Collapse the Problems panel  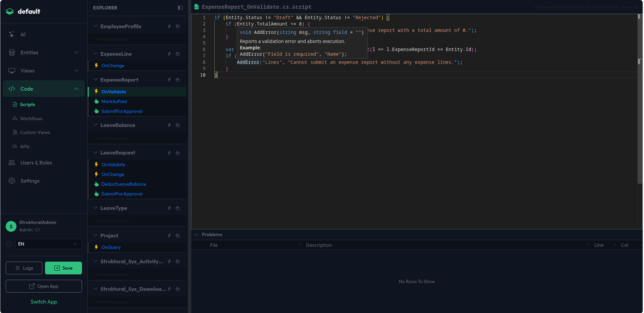click(197, 234)
